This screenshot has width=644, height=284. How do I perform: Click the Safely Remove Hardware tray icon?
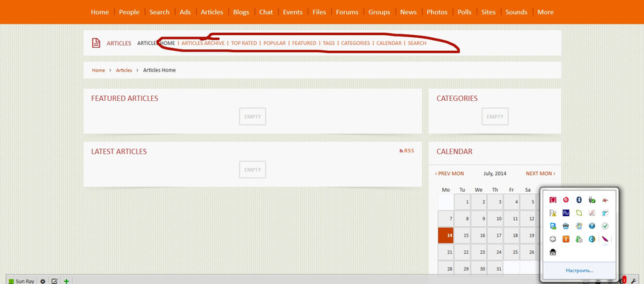592,200
